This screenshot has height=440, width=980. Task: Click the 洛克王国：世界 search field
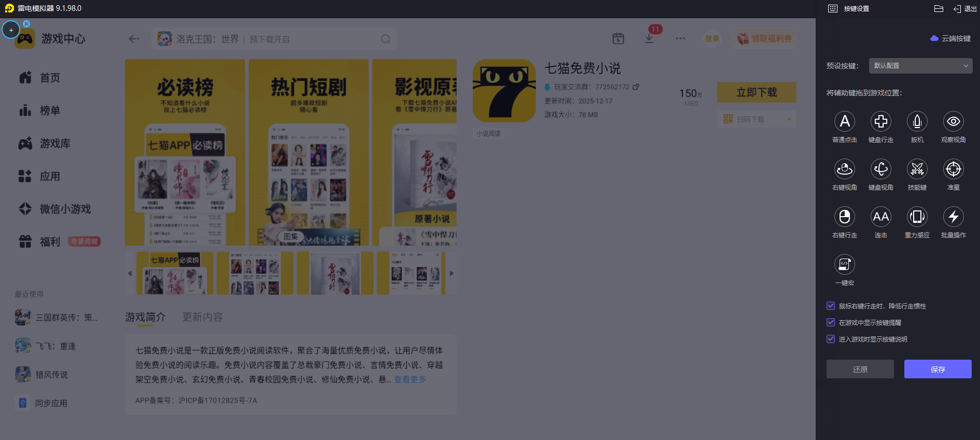tap(275, 39)
